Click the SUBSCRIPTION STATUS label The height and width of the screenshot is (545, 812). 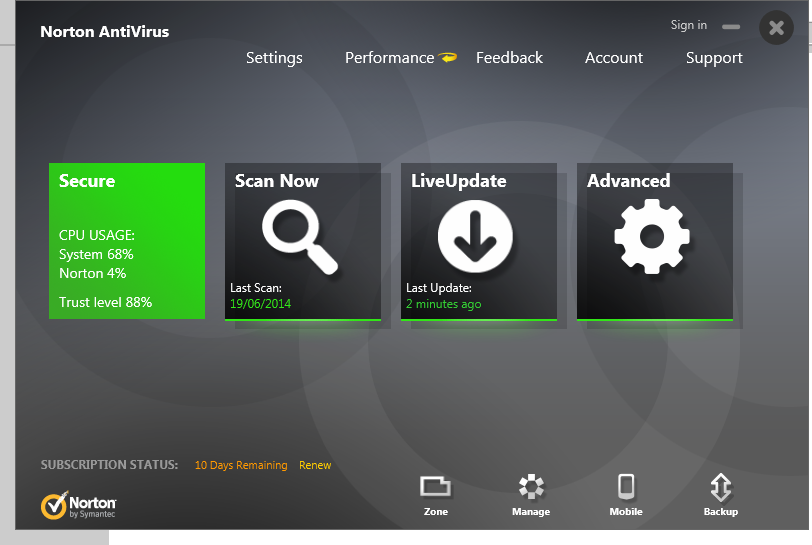[x=109, y=465]
